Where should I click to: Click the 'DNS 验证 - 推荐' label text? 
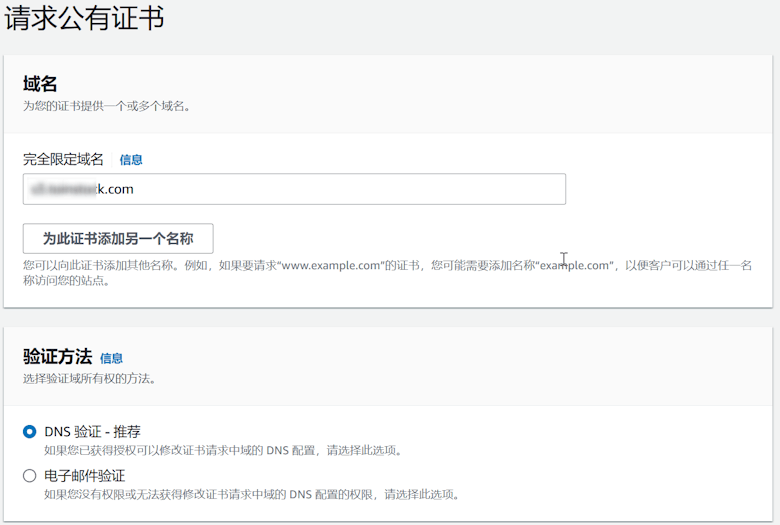tap(92, 432)
